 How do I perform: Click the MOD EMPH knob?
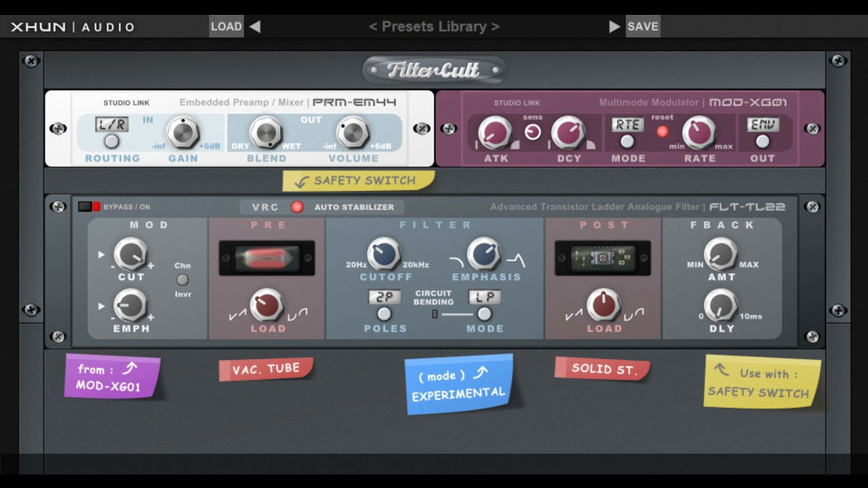tap(131, 305)
